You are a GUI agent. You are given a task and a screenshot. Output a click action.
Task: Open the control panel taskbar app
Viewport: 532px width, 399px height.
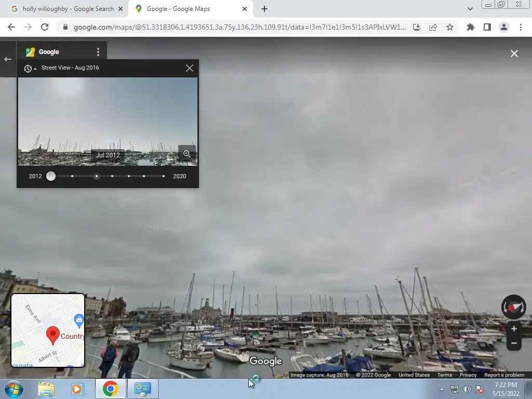tap(142, 389)
